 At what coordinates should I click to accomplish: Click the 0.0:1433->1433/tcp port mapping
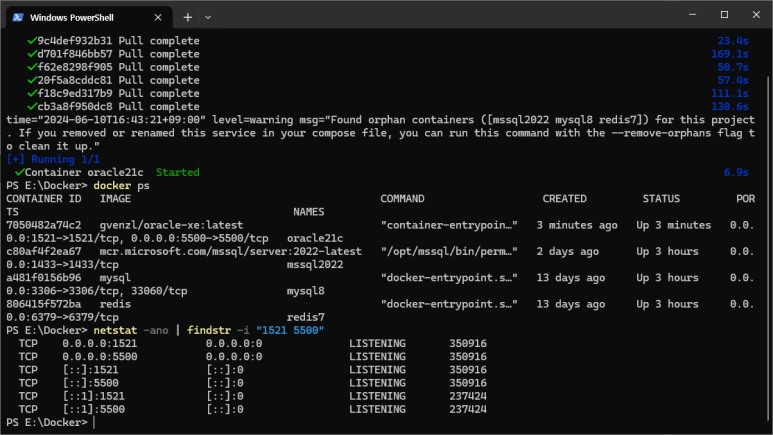pyautogui.click(x=62, y=265)
